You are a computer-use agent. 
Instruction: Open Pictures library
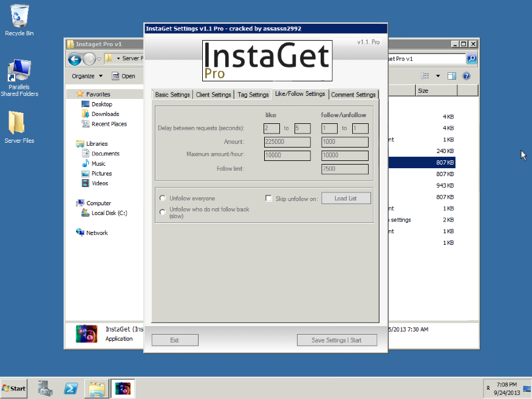(101, 173)
